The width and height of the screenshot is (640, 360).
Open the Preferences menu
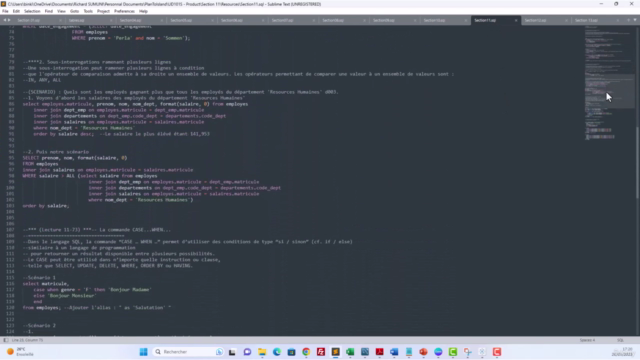[x=124, y=11]
